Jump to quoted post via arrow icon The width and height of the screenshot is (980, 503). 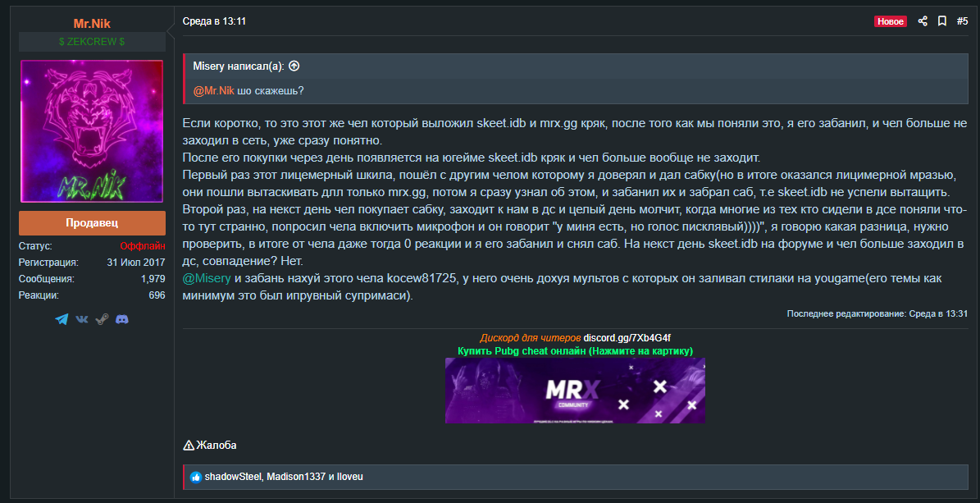point(294,66)
